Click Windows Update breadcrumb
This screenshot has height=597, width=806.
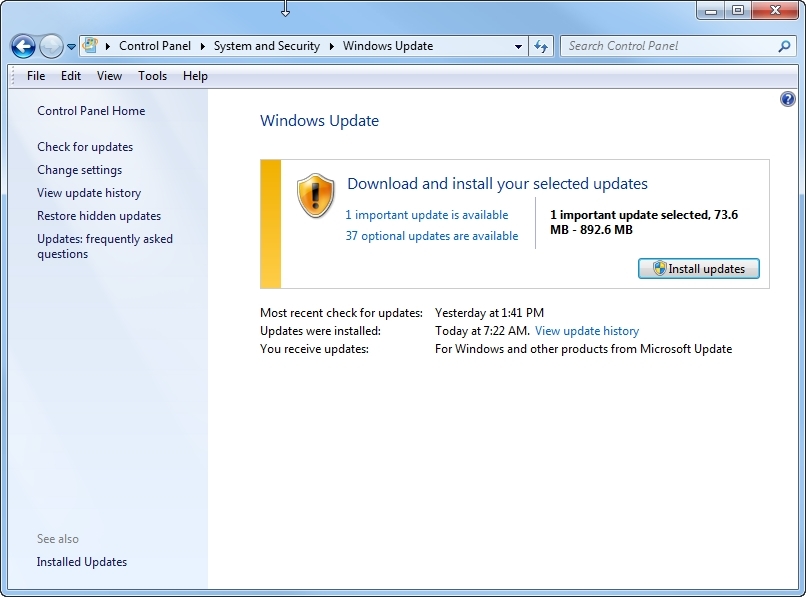point(388,46)
